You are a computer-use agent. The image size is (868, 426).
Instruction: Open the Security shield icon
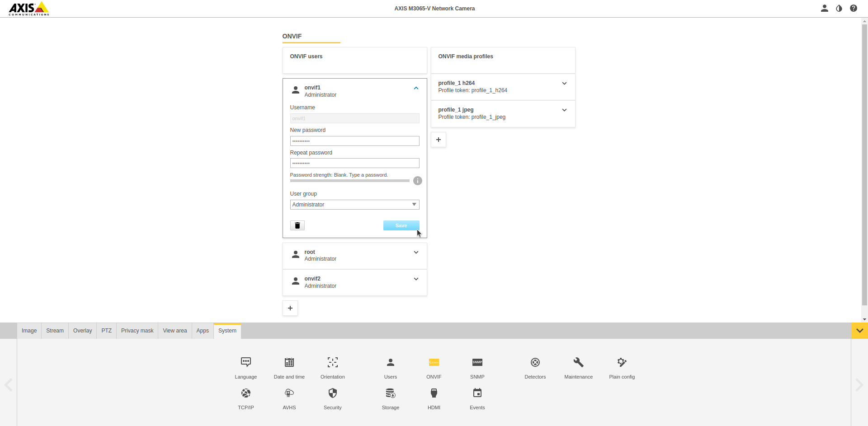point(332,393)
